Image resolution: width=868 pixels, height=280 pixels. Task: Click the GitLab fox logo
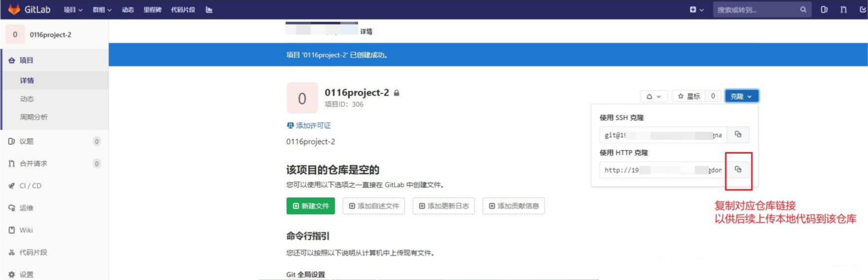pos(14,9)
